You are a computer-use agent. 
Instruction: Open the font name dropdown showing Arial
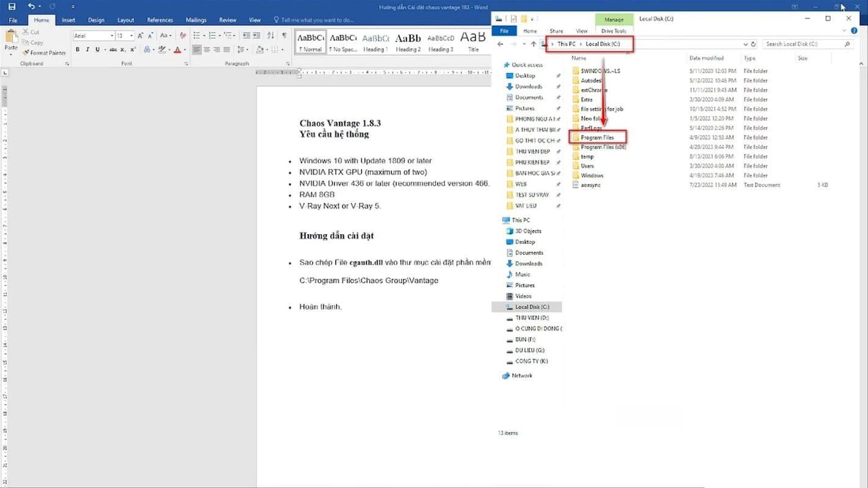tap(112, 36)
